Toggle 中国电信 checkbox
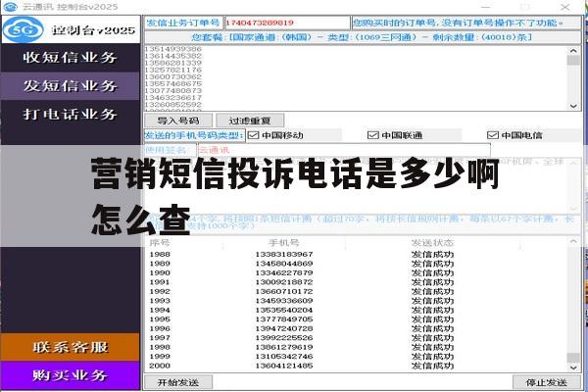The height and width of the screenshot is (392, 588). tap(492, 135)
